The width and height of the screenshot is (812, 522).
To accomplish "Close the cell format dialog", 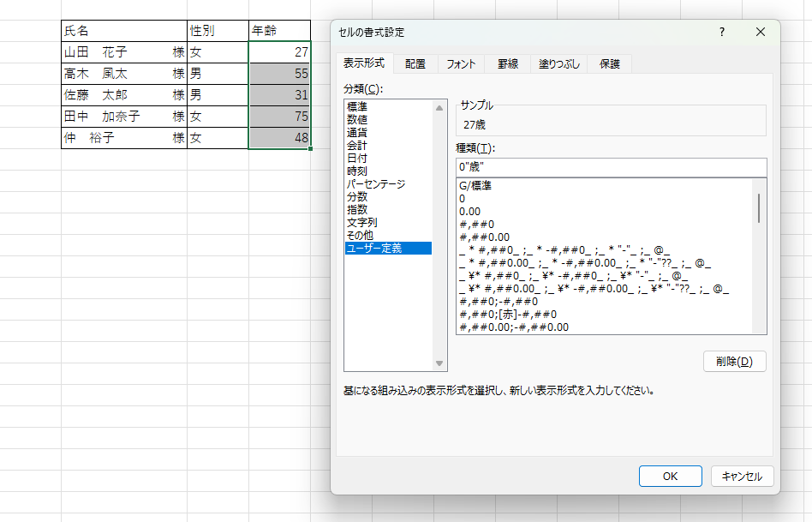I will (x=760, y=33).
